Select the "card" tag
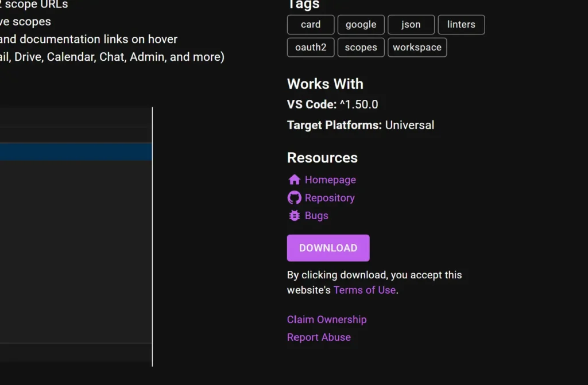588x385 pixels. 311,25
